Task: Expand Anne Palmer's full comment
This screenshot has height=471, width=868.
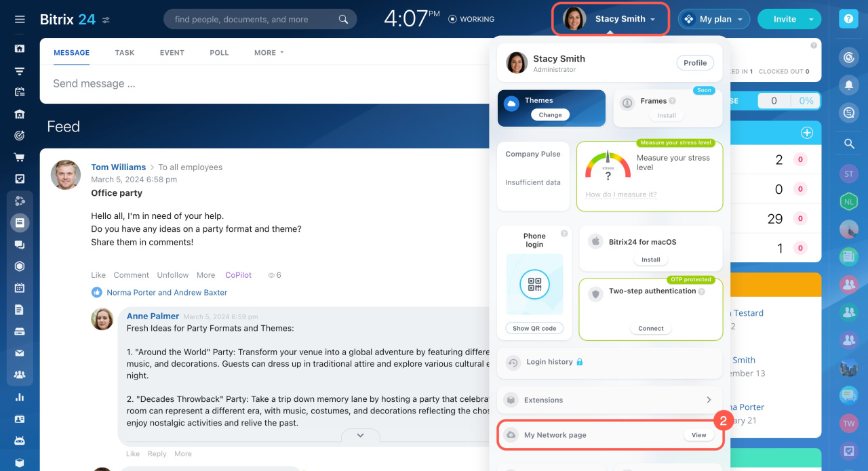Action: pyautogui.click(x=360, y=435)
